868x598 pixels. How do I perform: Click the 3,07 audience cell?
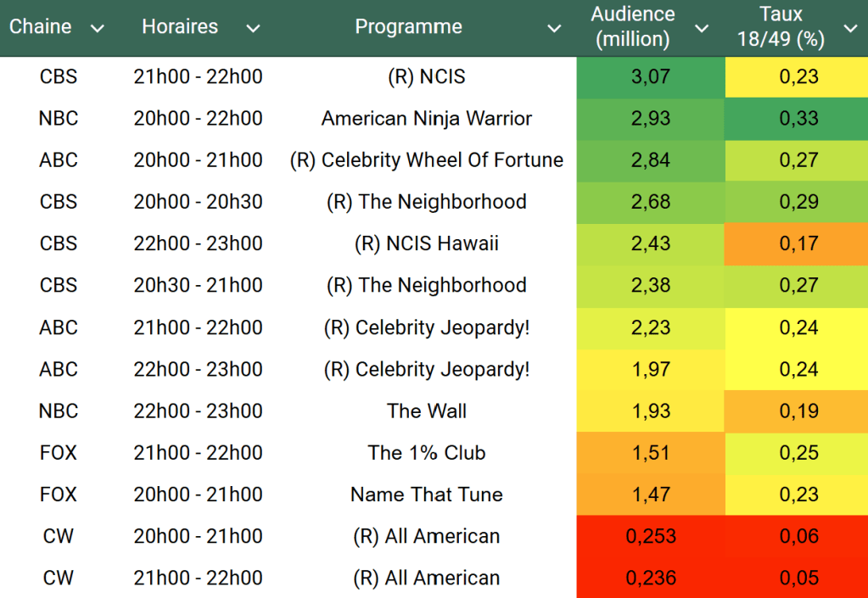[x=651, y=77]
